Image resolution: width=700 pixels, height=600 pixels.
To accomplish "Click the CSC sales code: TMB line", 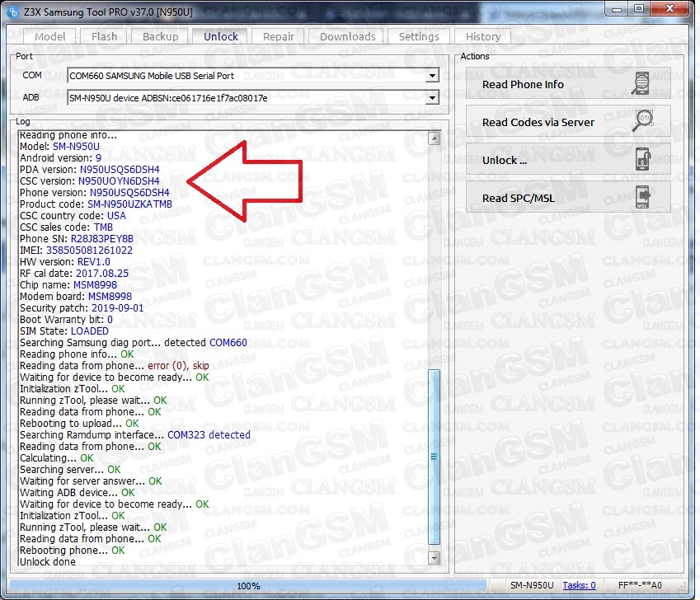I will pos(66,227).
